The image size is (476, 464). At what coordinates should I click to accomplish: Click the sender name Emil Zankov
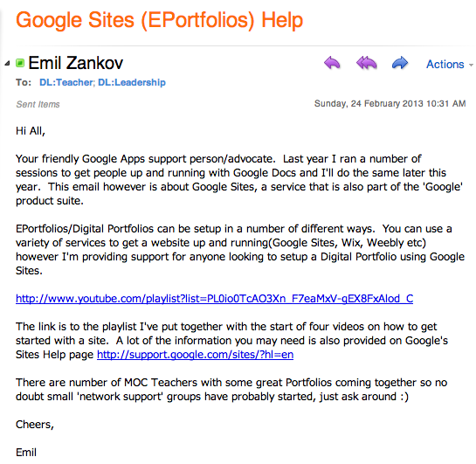point(76,63)
